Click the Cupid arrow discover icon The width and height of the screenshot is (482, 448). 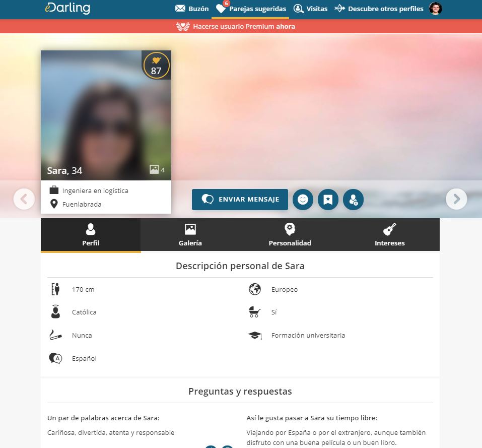[x=339, y=8]
